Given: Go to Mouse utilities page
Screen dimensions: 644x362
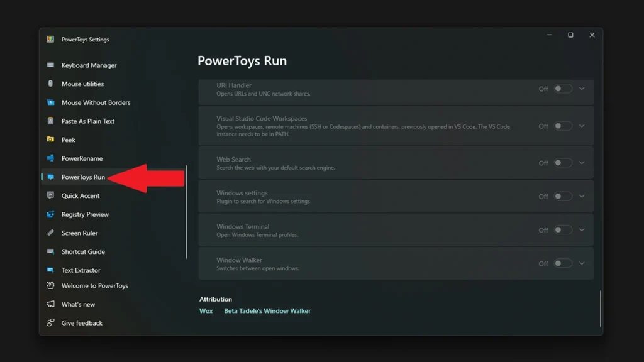Looking at the screenshot, I should tap(82, 84).
